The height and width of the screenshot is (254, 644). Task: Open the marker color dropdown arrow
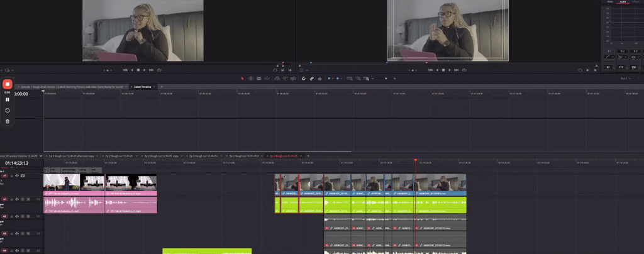tap(341, 79)
